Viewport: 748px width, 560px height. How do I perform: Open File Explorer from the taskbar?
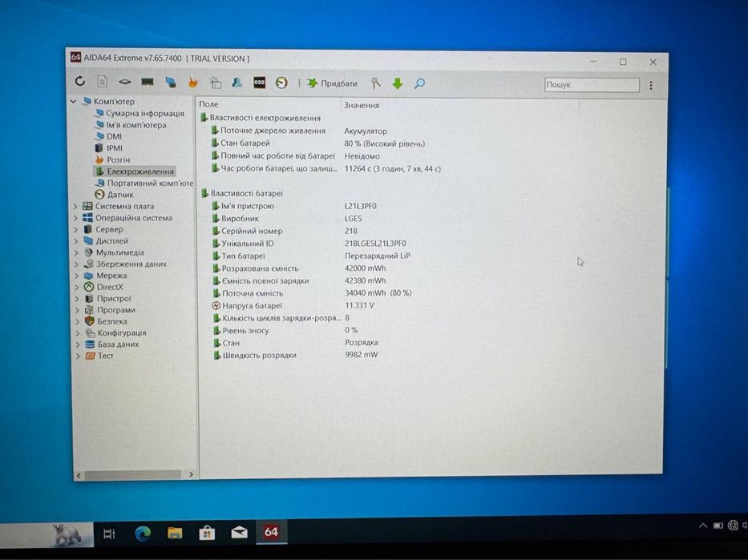tap(175, 533)
